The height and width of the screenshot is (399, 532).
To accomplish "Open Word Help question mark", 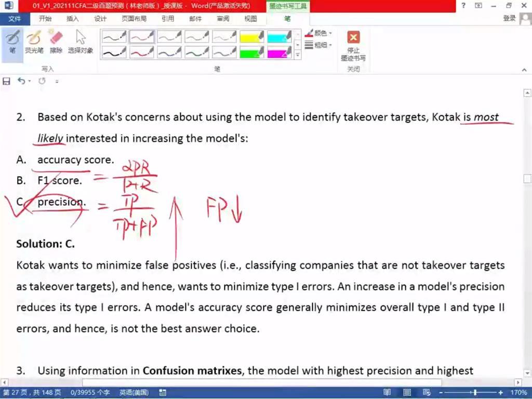I will (463, 5).
